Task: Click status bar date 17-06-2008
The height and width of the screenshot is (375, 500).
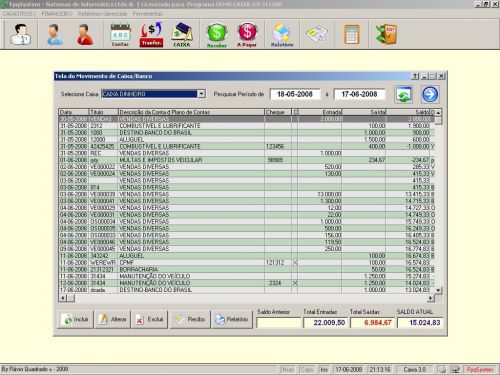Action: click(349, 369)
